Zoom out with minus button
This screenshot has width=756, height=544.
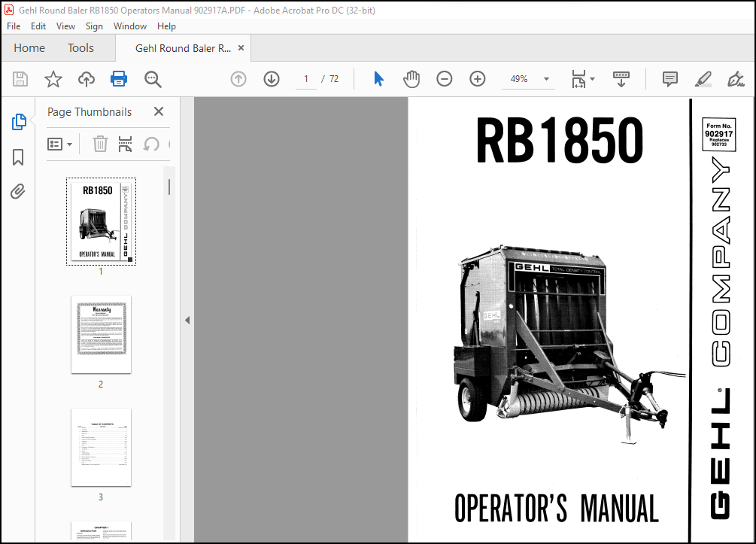444,78
